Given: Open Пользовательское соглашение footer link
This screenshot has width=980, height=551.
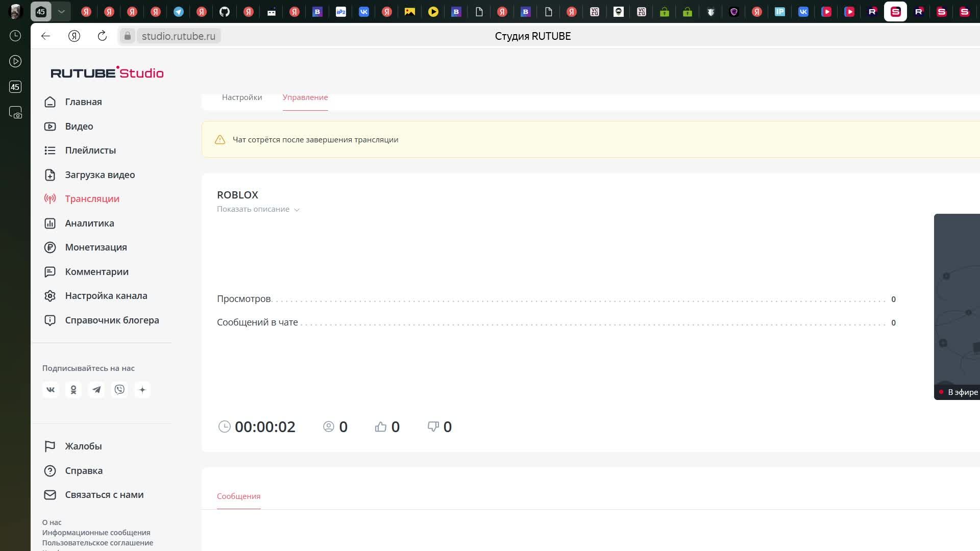Looking at the screenshot, I should point(97,543).
